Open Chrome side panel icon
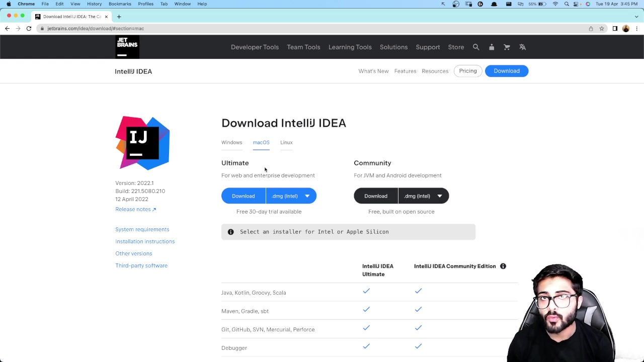Image resolution: width=644 pixels, height=362 pixels. 615,29
